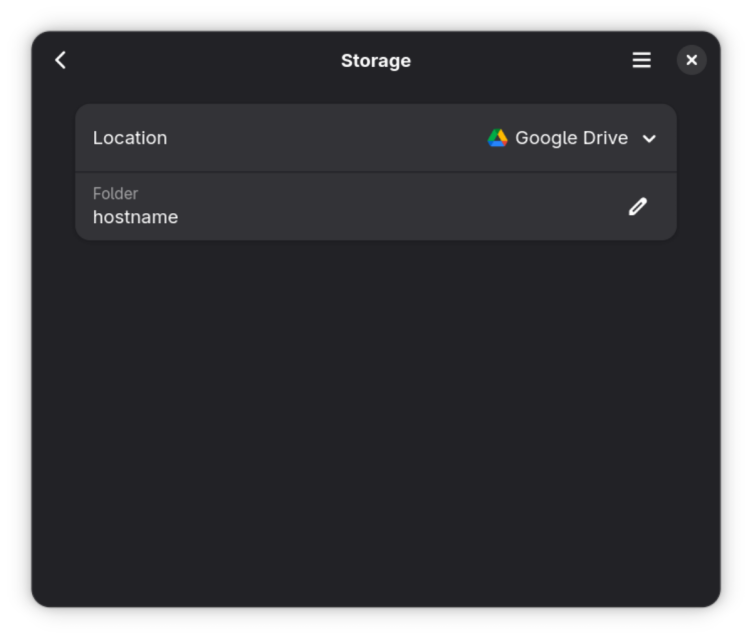Click the empty area below the settings
Viewport: 752px width, 639px height.
point(376,420)
